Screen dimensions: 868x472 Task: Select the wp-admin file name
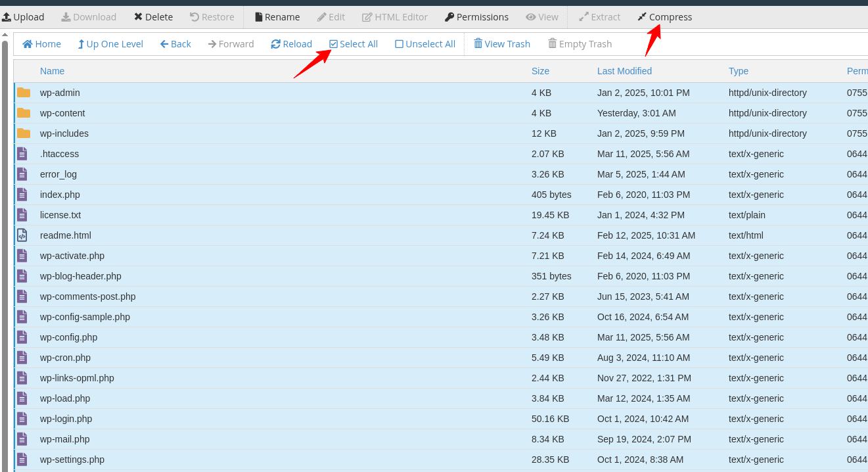coord(60,93)
